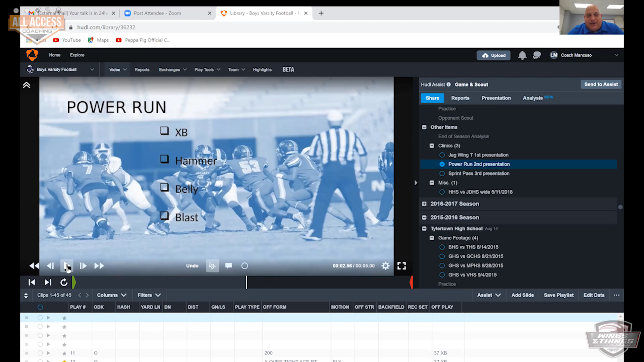Click Add Slide button
Image resolution: width=644 pixels, height=362 pixels.
pyautogui.click(x=522, y=295)
